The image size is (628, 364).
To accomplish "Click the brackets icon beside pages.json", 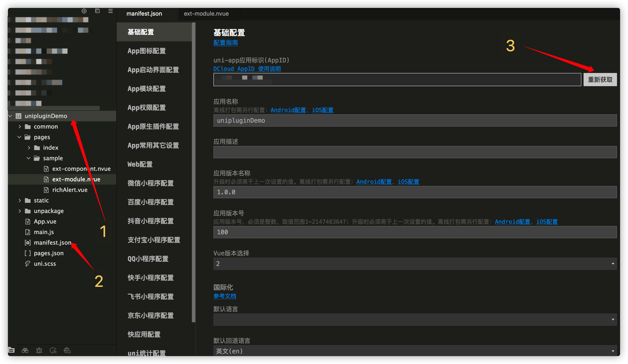I will coord(28,253).
